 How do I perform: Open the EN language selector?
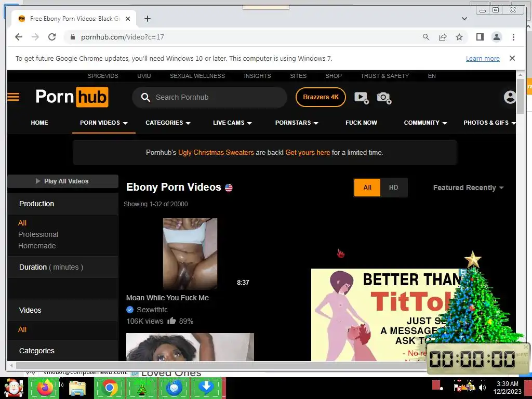(432, 76)
